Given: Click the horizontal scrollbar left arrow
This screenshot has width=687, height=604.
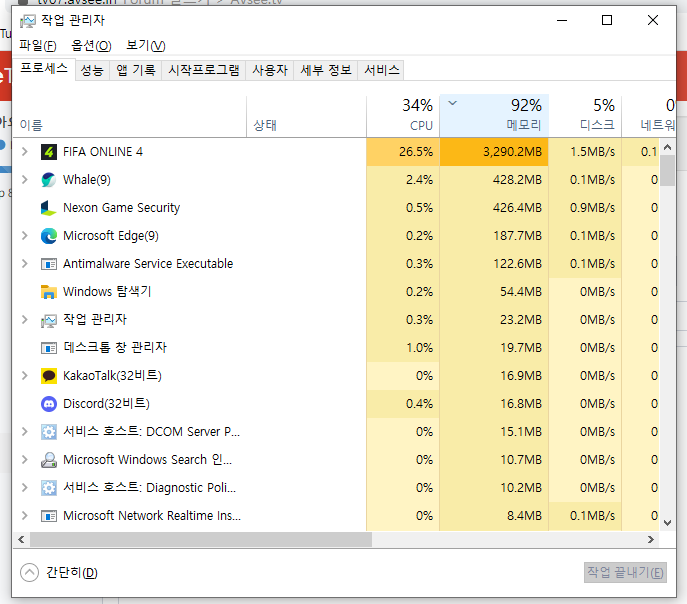Looking at the screenshot, I should pos(21,540).
